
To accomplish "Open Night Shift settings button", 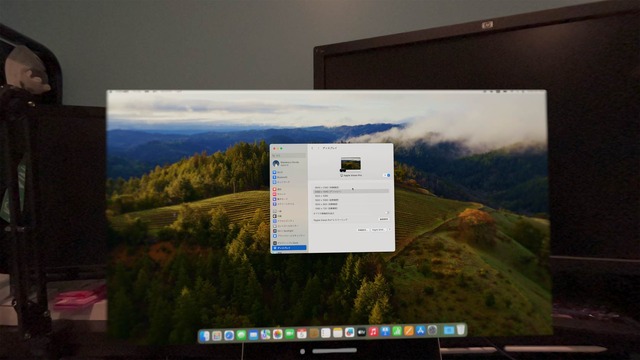I will (x=379, y=230).
